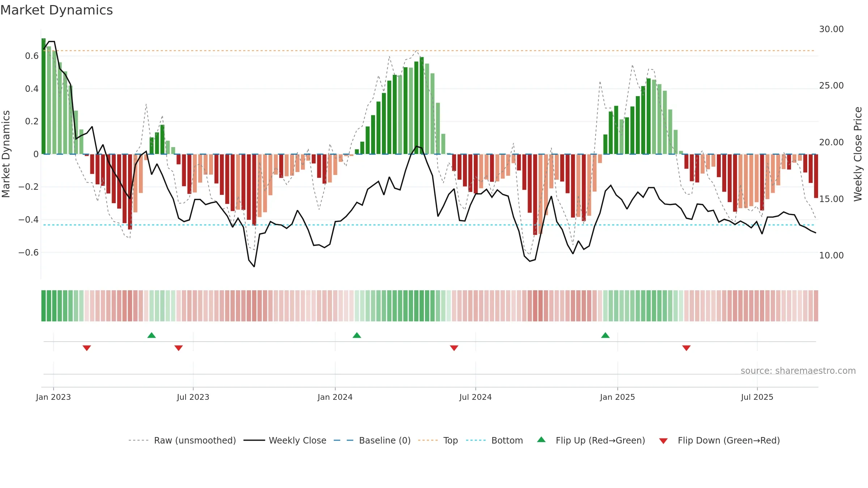Click the flip-down marker near June 2023
Image resolution: width=868 pixels, height=488 pixels.
click(178, 348)
